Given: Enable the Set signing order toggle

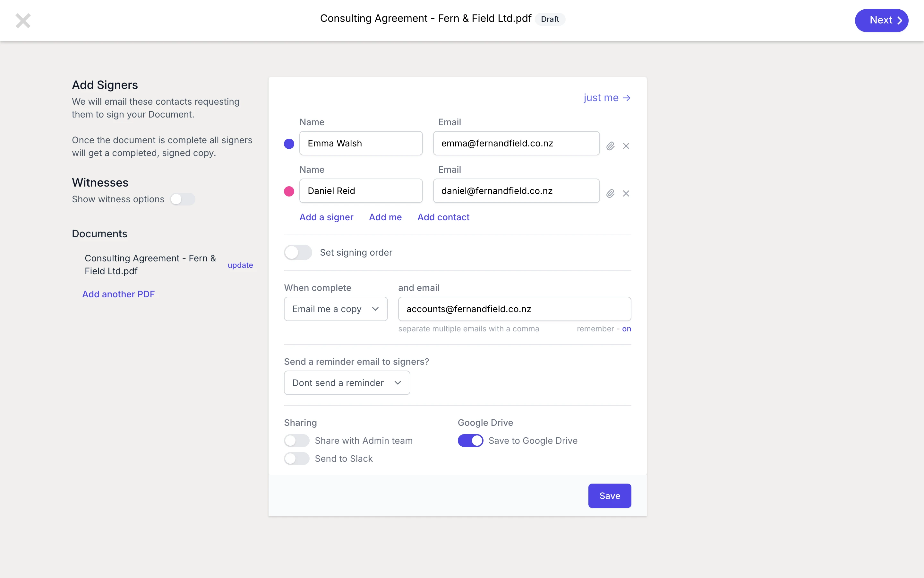Looking at the screenshot, I should pos(298,252).
